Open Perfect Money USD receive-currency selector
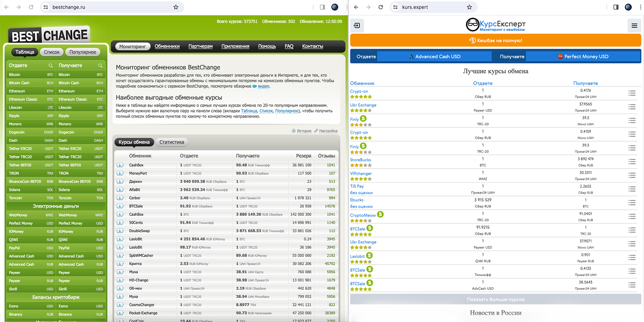 [583, 56]
